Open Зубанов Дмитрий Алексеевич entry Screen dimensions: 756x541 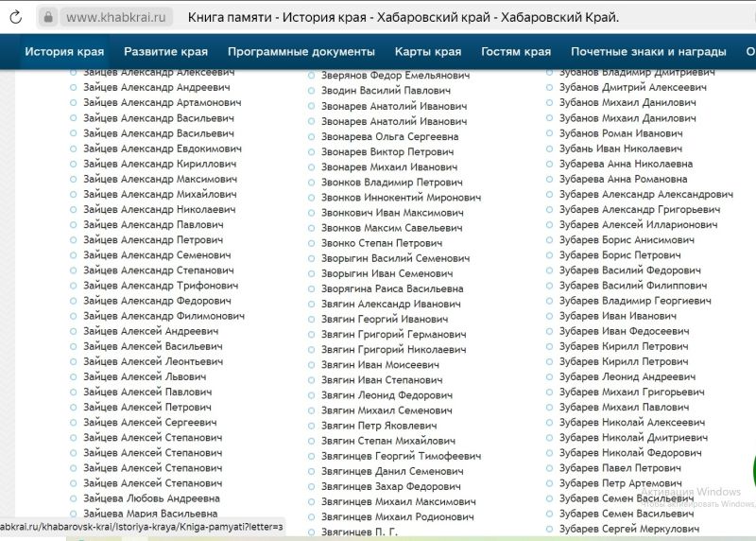[x=633, y=87]
